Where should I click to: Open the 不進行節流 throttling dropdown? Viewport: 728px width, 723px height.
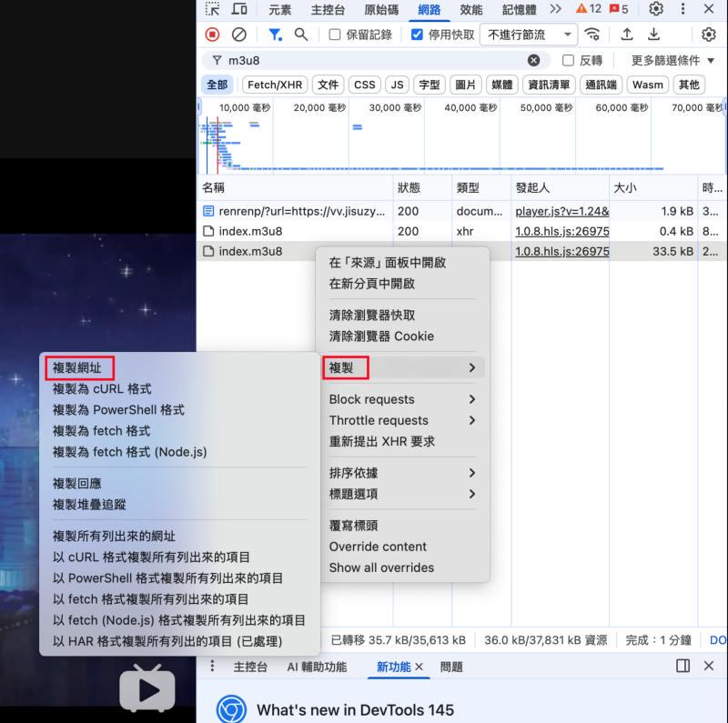click(x=530, y=35)
